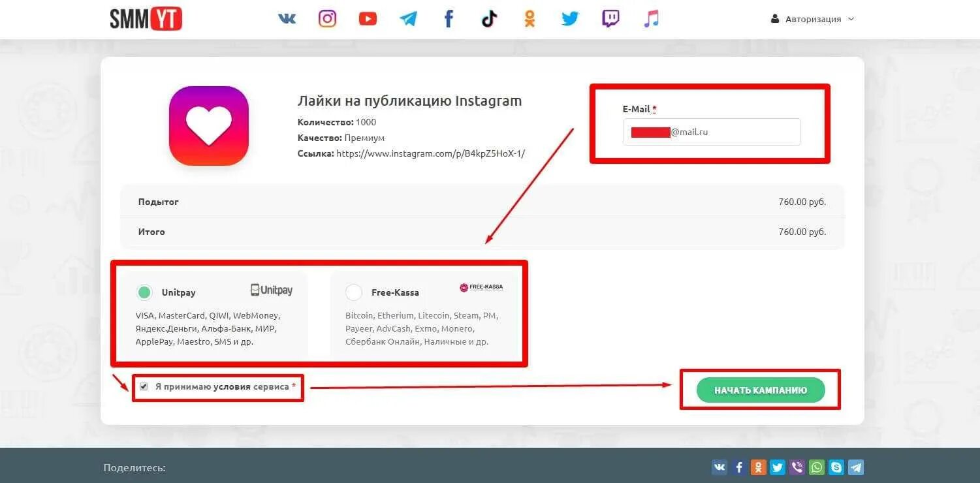Screen dimensions: 980x483
Task: Share via Skype icon in footer
Action: coord(836,467)
